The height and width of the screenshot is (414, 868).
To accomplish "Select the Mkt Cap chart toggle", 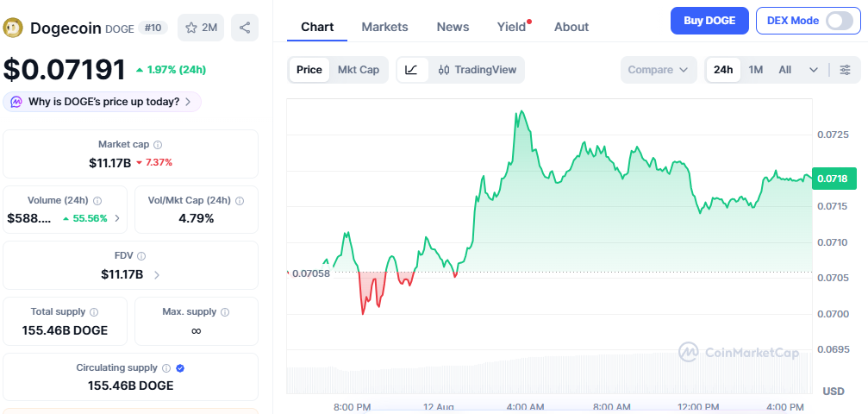I will (x=359, y=70).
